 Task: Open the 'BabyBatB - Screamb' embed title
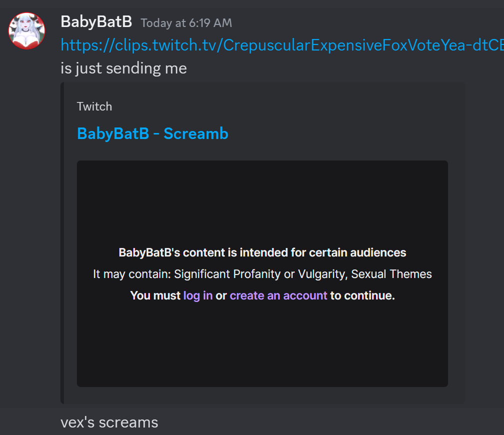153,133
